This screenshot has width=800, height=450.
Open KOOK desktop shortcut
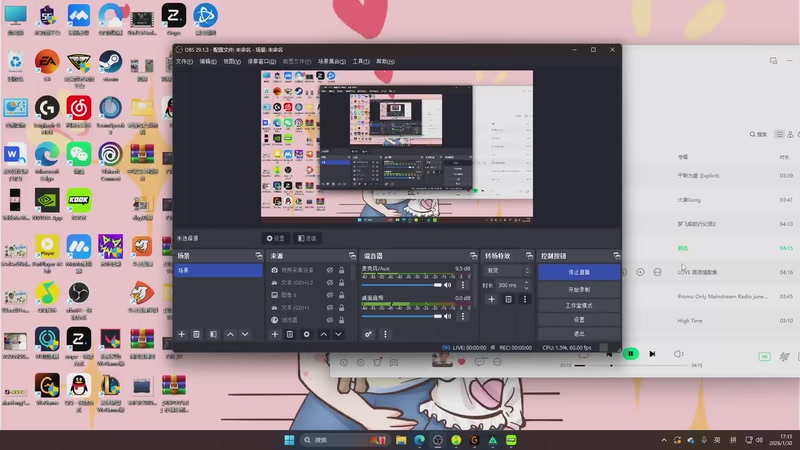pos(79,204)
